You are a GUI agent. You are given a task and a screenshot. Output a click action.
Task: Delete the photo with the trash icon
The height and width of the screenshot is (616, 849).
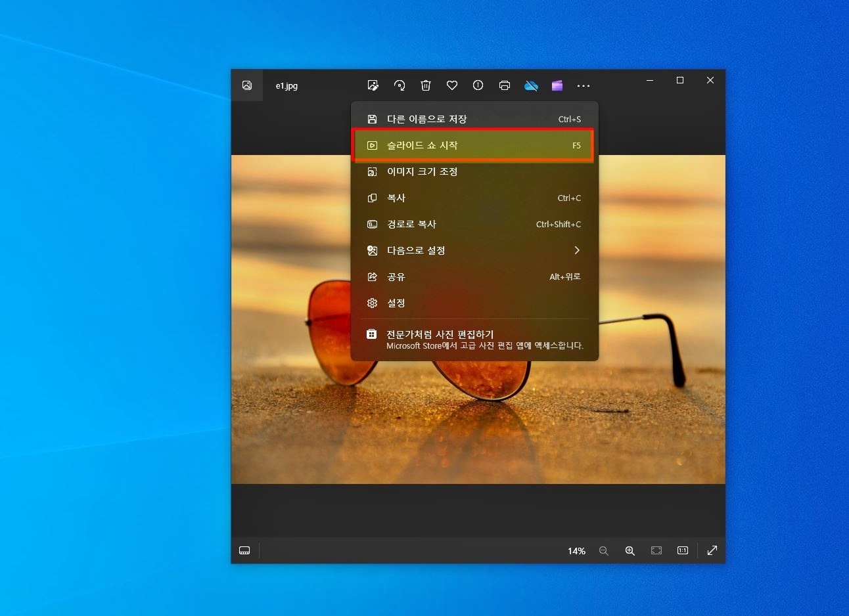pos(426,85)
